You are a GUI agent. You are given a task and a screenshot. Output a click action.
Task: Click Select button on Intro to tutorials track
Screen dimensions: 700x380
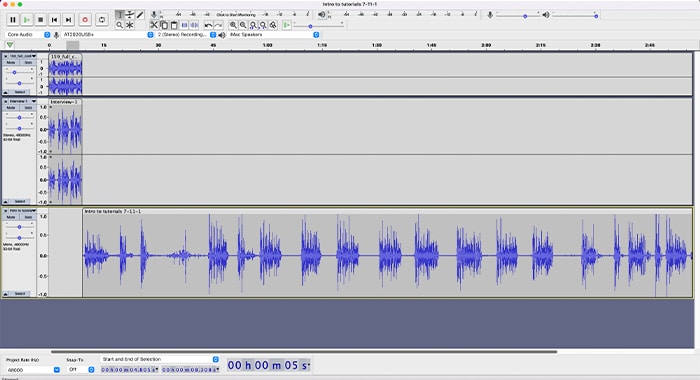coord(20,294)
